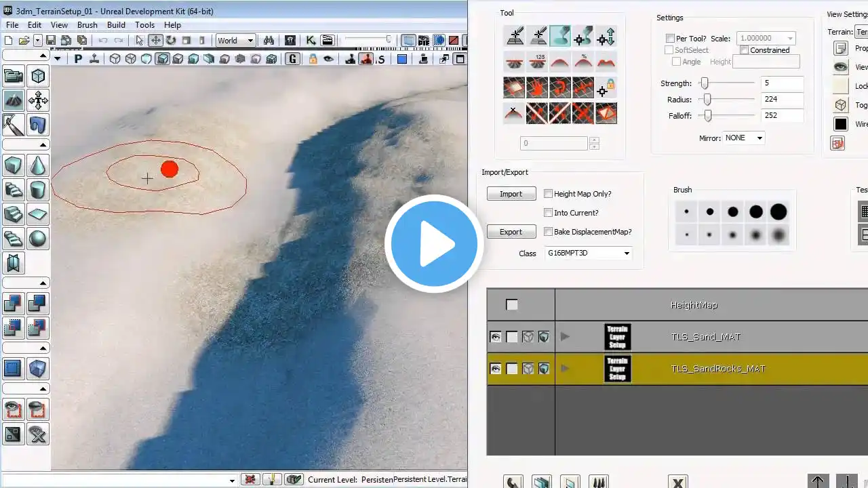Choose the Sheet brush builder
Viewport: 868px width, 488px height.
pyautogui.click(x=38, y=213)
